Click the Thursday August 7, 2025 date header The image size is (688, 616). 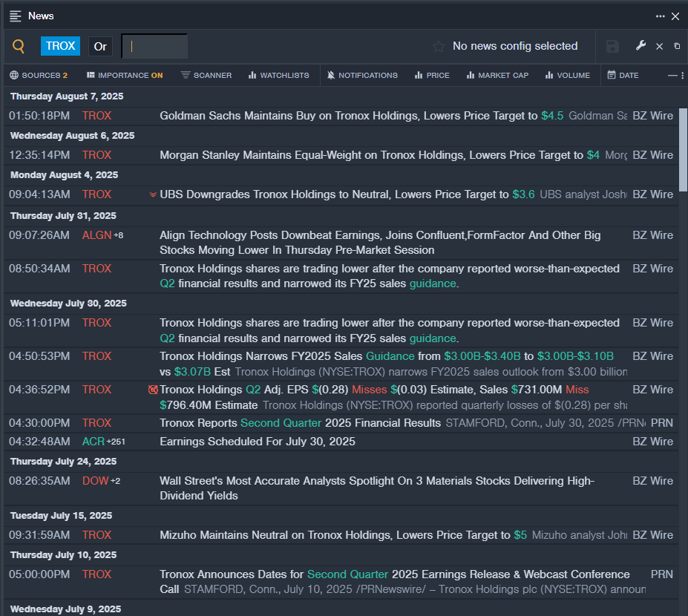[x=67, y=96]
